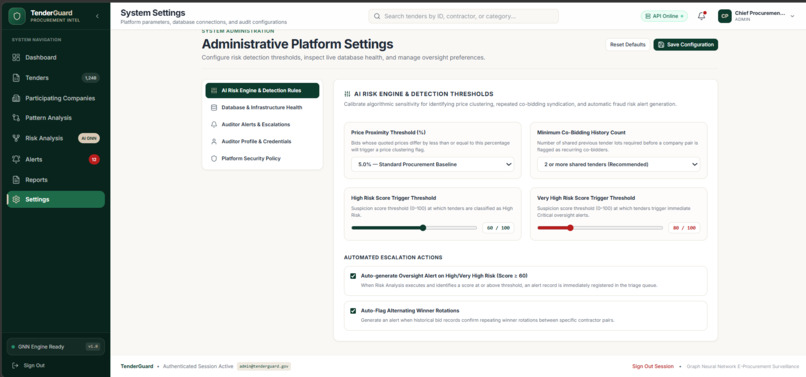Click the API Online status pill

664,16
